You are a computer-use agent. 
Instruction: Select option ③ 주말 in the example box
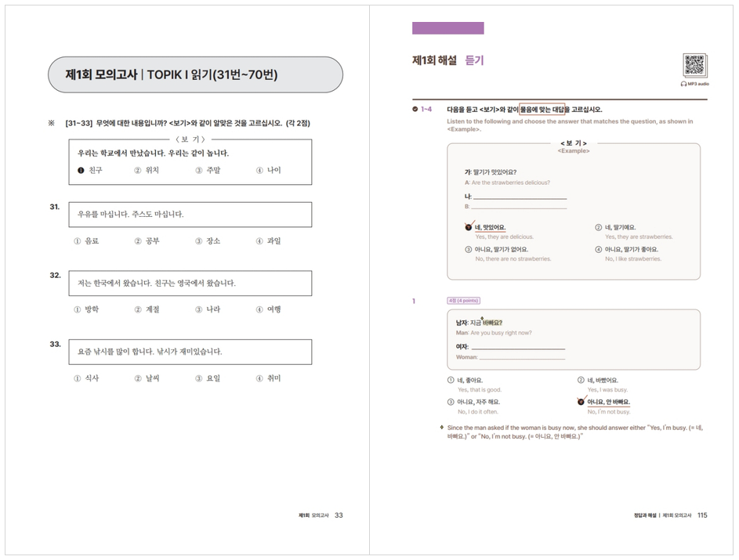(x=208, y=170)
